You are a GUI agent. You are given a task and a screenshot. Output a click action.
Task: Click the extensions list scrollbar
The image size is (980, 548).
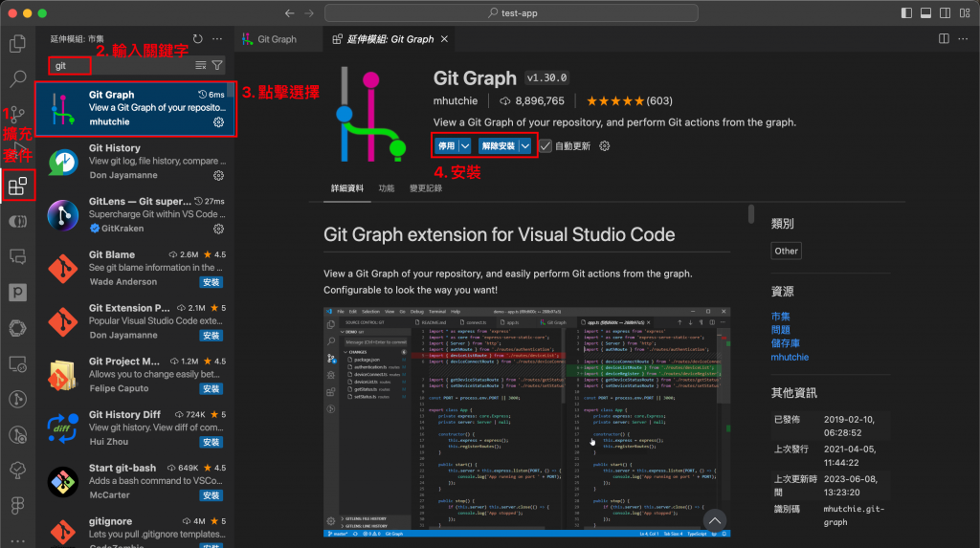[x=231, y=91]
